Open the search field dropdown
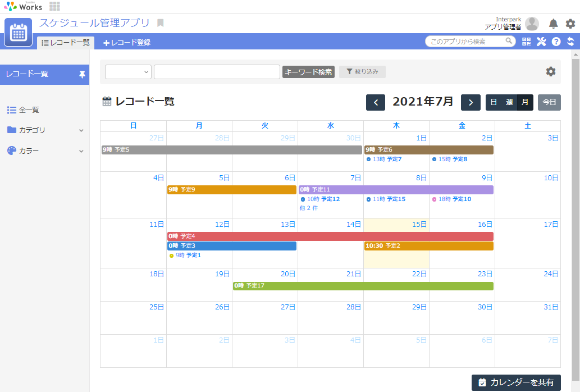Viewport: 580px width, 392px height. [129, 72]
